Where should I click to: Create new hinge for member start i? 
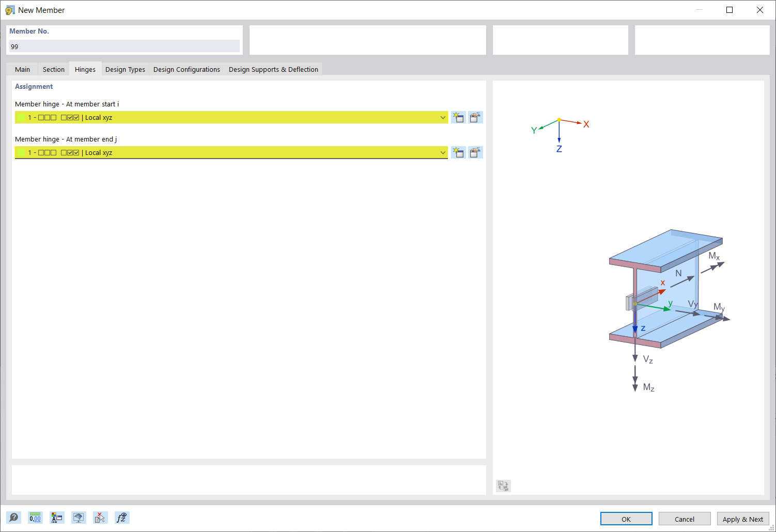pos(458,117)
